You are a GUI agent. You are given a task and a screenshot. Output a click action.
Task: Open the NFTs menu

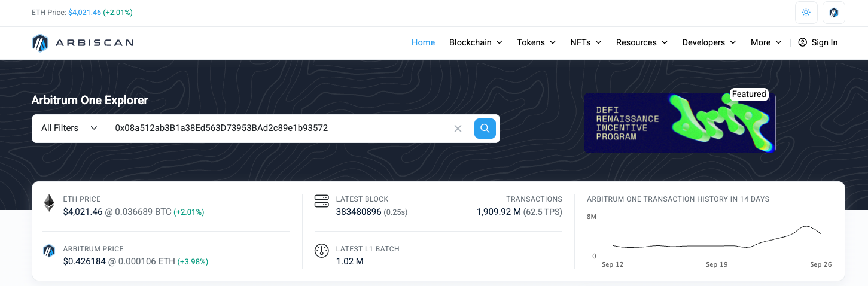pos(586,42)
